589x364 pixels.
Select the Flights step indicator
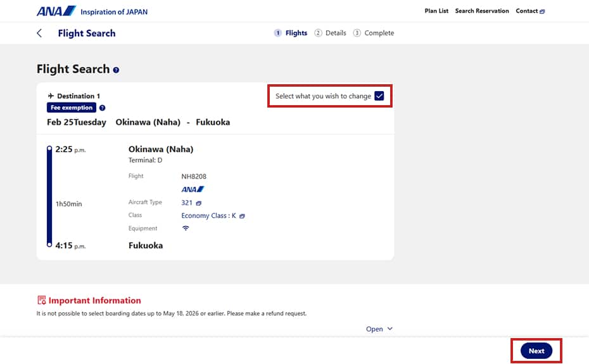pyautogui.click(x=291, y=33)
